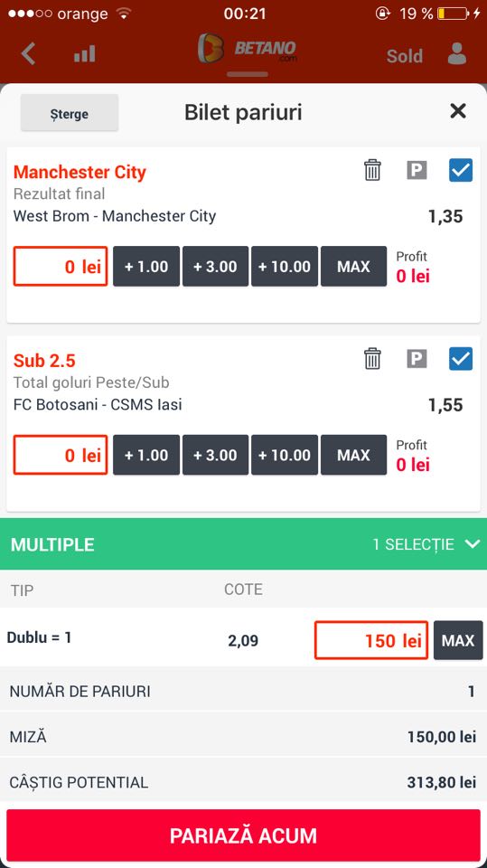Delete the Sub 2.5 selection with trash icon
The height and width of the screenshot is (868, 487).
(x=372, y=359)
